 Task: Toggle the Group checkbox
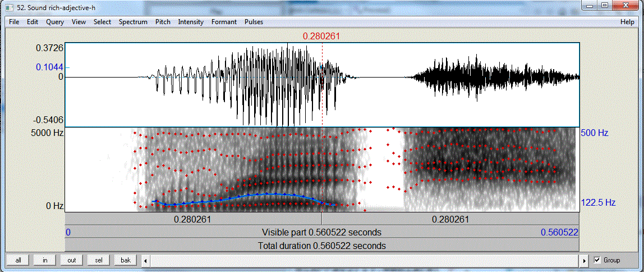click(x=597, y=260)
